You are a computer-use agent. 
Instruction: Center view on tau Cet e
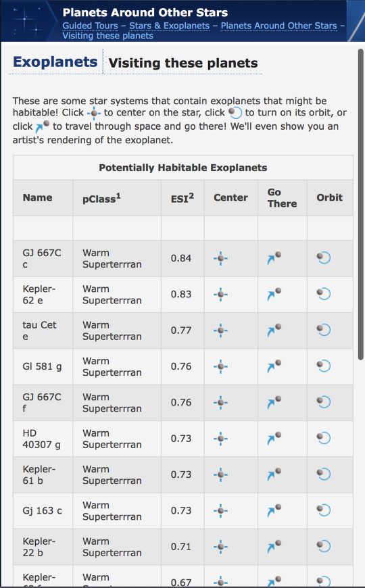[x=220, y=330]
